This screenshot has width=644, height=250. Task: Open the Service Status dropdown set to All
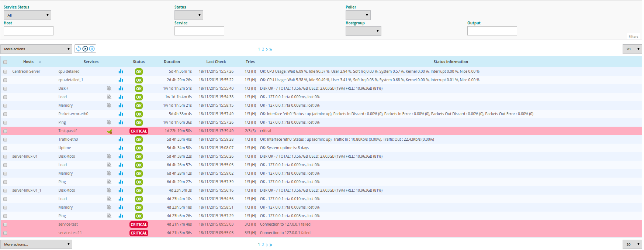pyautogui.click(x=27, y=15)
